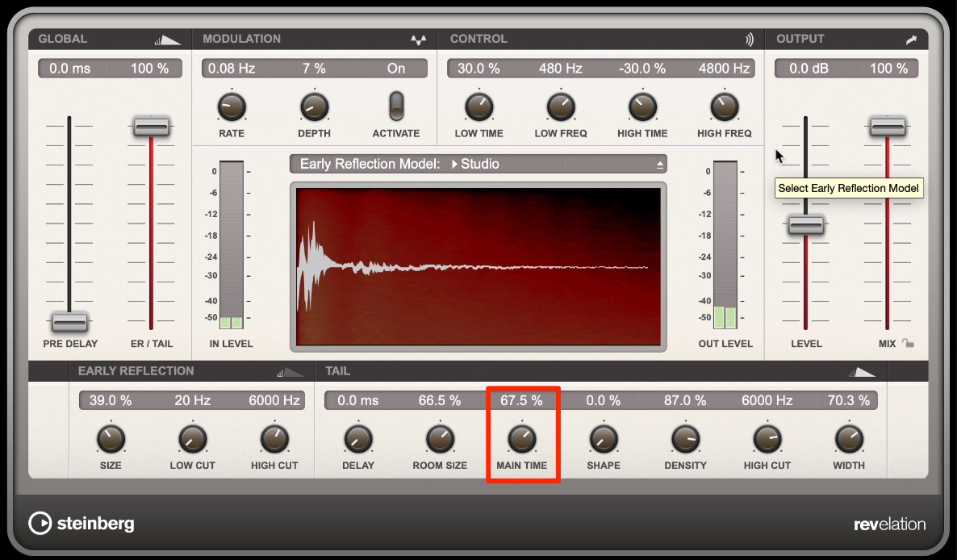Toggle the Mix lock icon

pos(908,344)
